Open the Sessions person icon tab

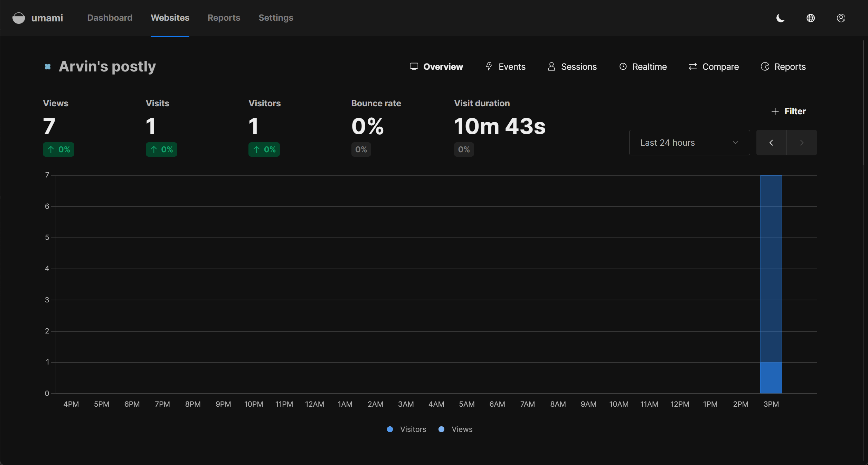pyautogui.click(x=551, y=66)
